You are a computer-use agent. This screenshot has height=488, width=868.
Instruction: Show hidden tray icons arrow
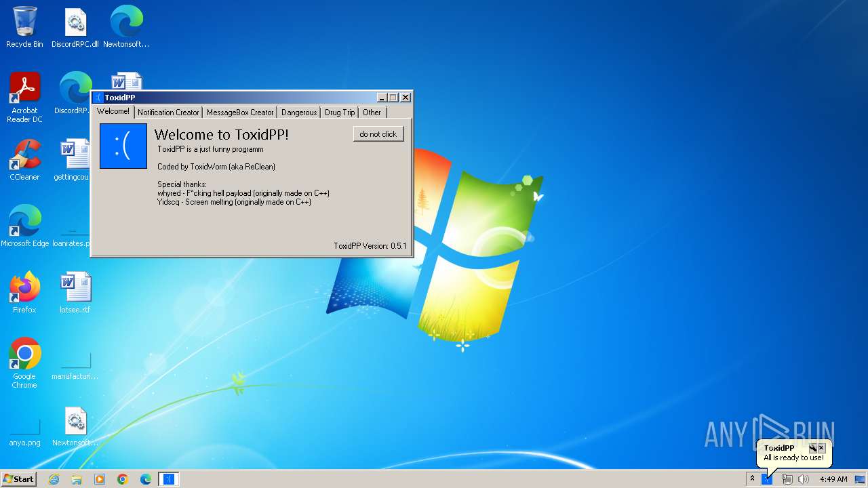point(751,479)
